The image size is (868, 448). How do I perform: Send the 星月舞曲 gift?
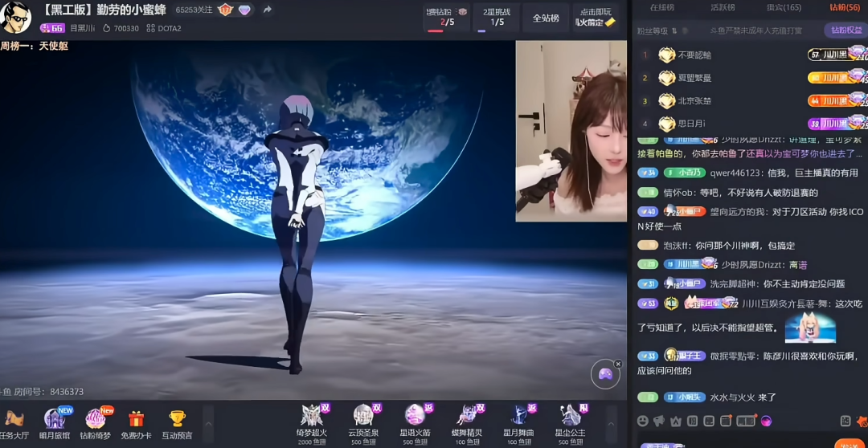tap(518, 425)
